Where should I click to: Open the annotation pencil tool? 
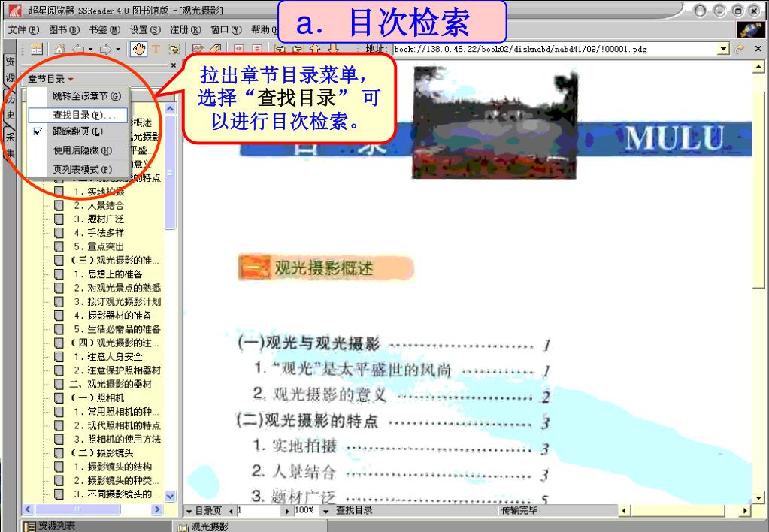coord(198,49)
